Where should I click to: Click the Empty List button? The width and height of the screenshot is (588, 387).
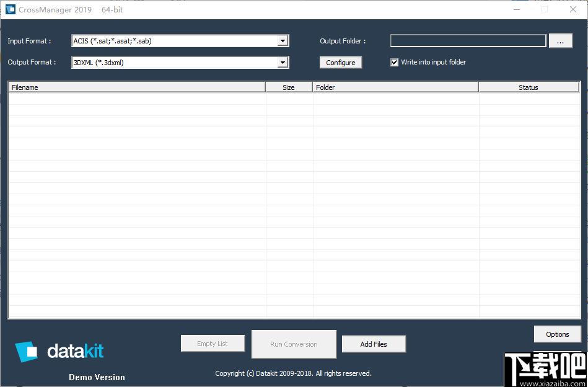pyautogui.click(x=213, y=344)
